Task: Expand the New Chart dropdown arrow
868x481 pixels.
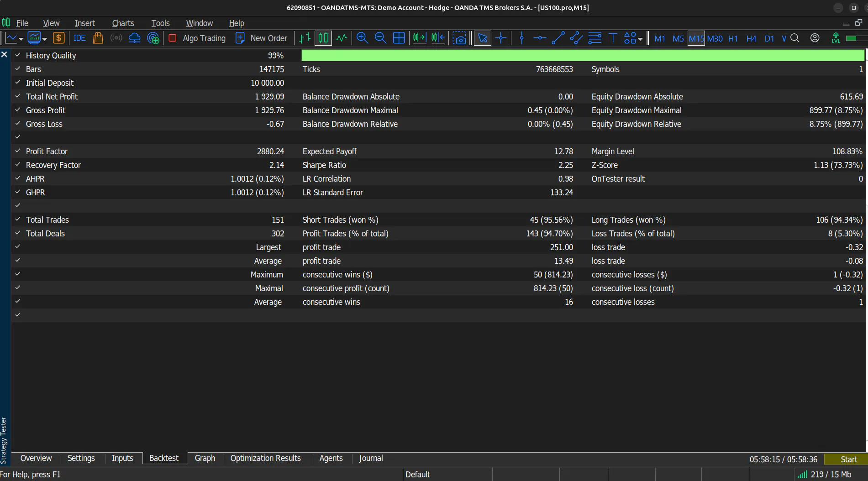Action: (21, 39)
